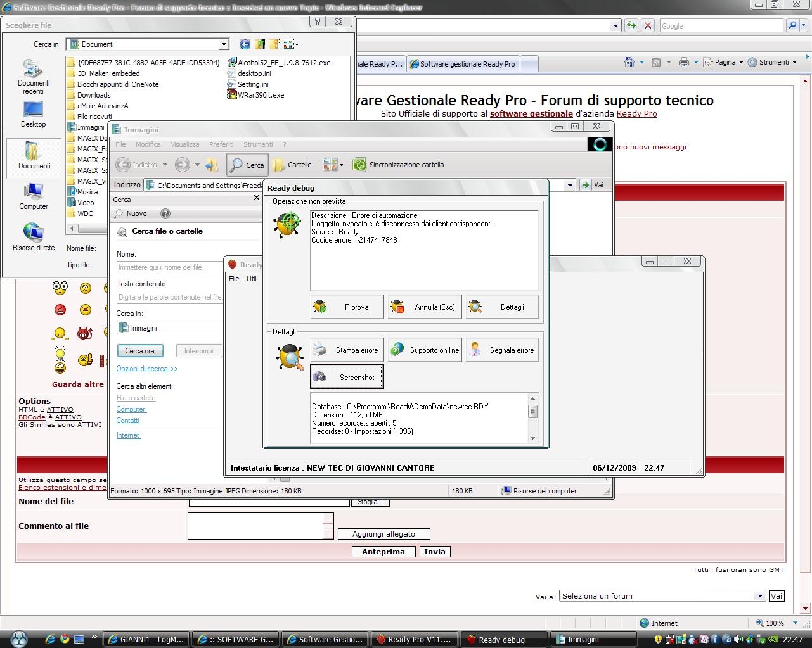
Task: Click Stampa errore printer button
Action: tap(347, 350)
